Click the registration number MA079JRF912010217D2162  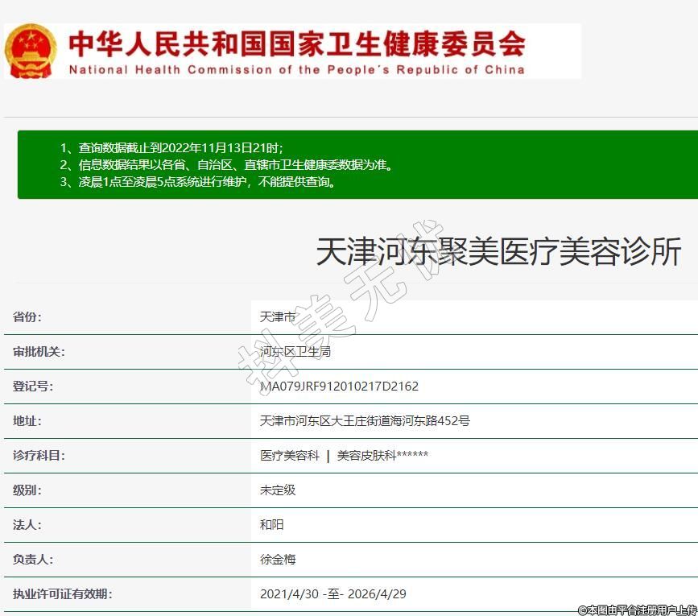click(x=339, y=387)
